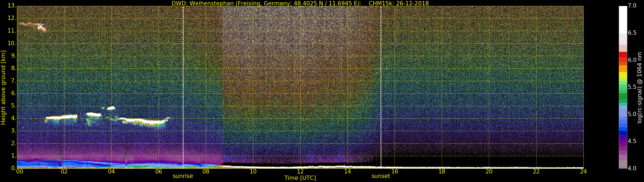Click the 'Time [UTC]' axis label

point(300,178)
